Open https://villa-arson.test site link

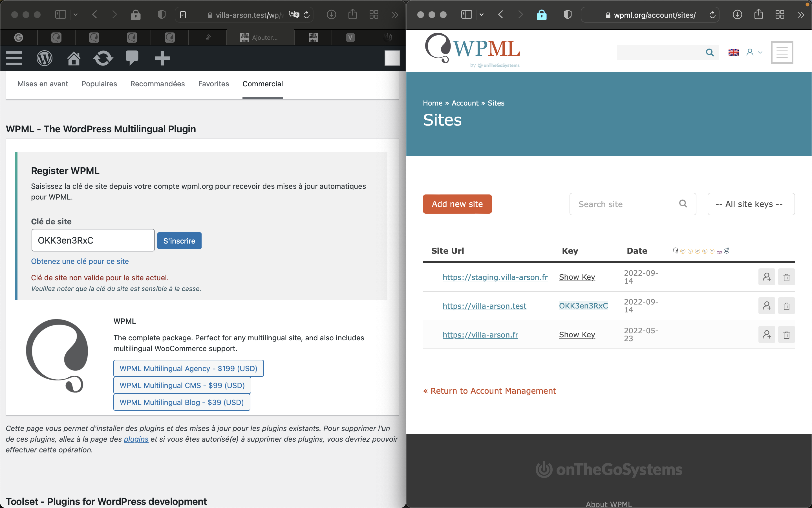[x=484, y=306]
